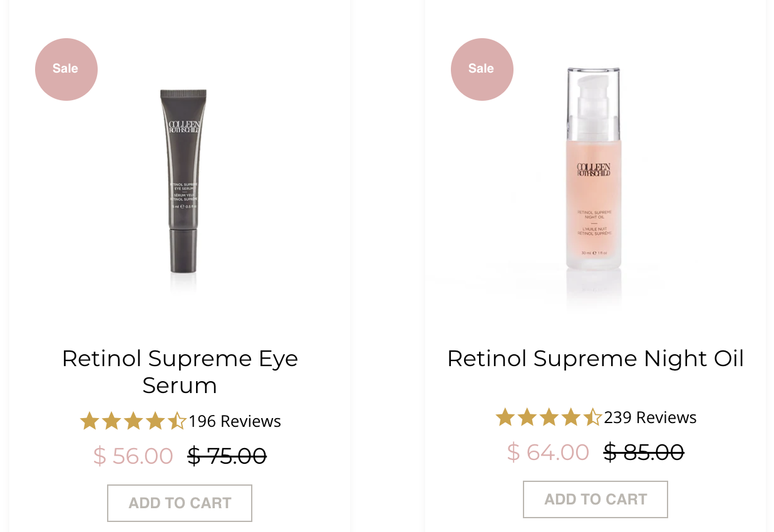The height and width of the screenshot is (532, 774).
Task: Add Retinol Supreme Night Oil to cart
Action: 596,499
